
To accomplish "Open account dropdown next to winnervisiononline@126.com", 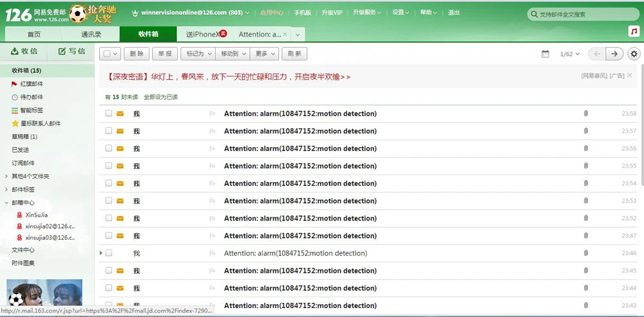I will [247, 13].
